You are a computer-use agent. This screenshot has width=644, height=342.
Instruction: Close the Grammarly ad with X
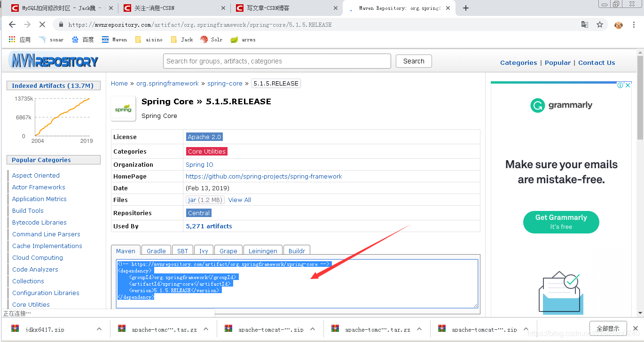pos(628,85)
